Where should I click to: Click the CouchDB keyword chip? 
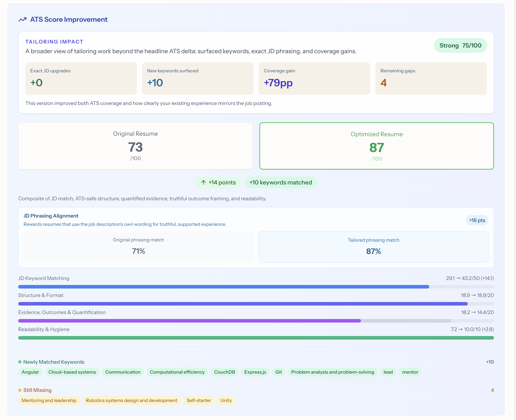(x=224, y=372)
